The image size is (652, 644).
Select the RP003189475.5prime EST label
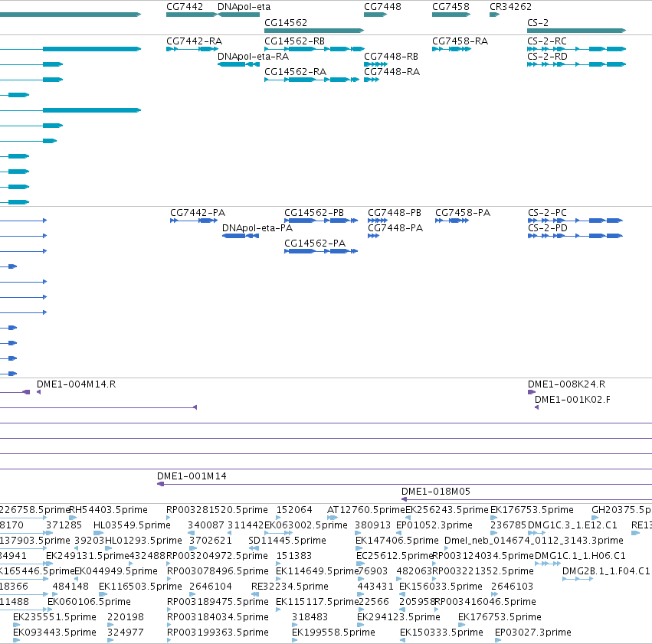coord(218,602)
